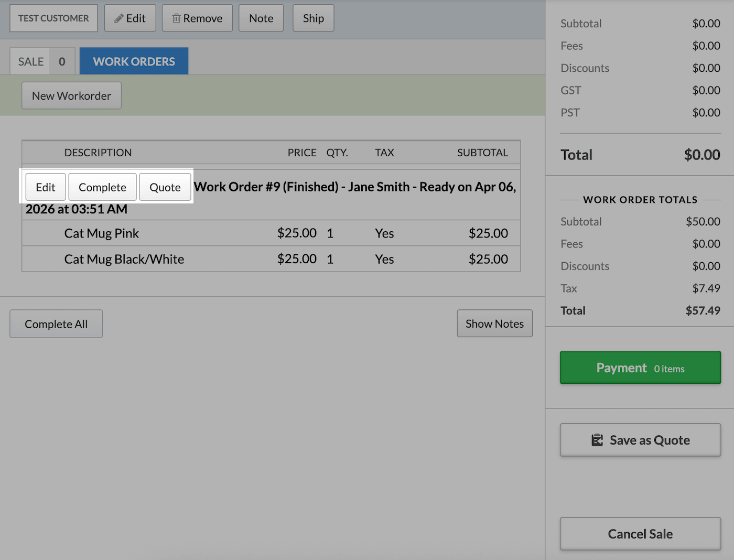Viewport: 734px width, 560px height.
Task: Click the trash icon on Remove button
Action: [x=177, y=18]
